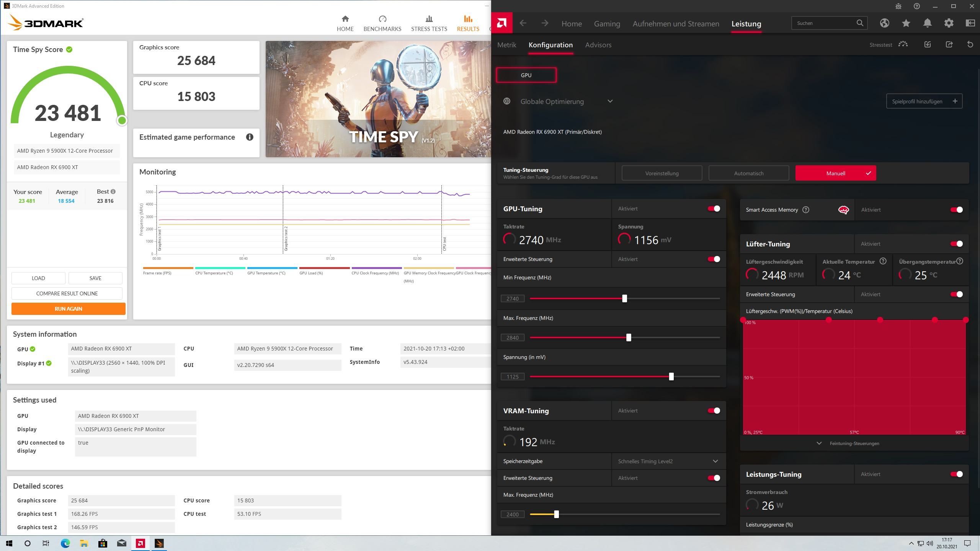The width and height of the screenshot is (980, 551).
Task: Open Windows Start menu
Action: coord(9,543)
